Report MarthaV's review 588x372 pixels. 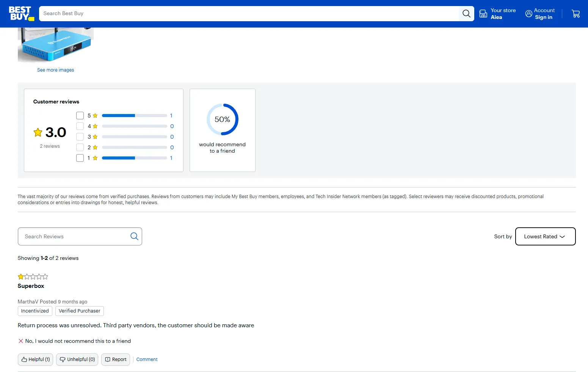tap(116, 359)
